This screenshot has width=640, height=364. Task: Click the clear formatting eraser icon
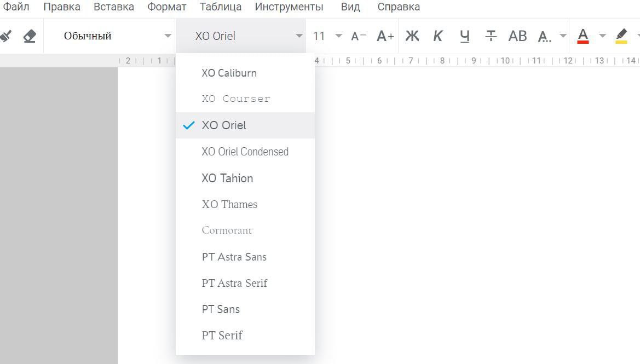[30, 36]
